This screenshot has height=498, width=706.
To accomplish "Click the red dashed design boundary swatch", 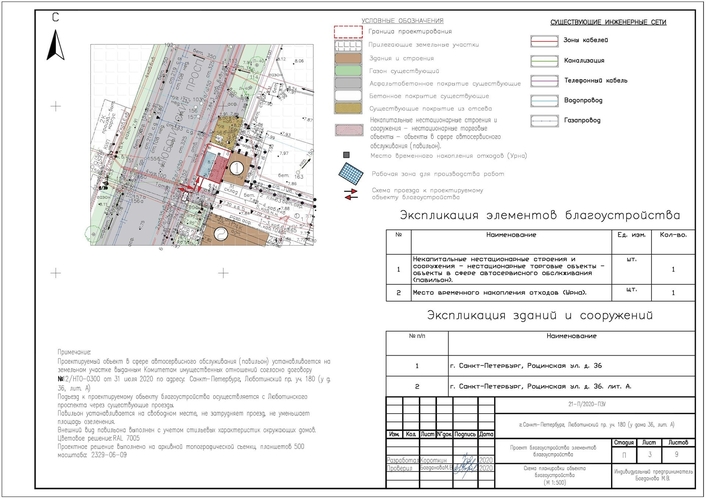I will 348,32.
